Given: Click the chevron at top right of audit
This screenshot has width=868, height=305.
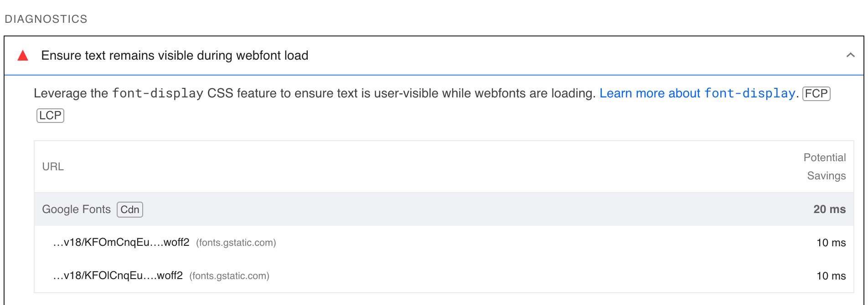Looking at the screenshot, I should point(850,55).
